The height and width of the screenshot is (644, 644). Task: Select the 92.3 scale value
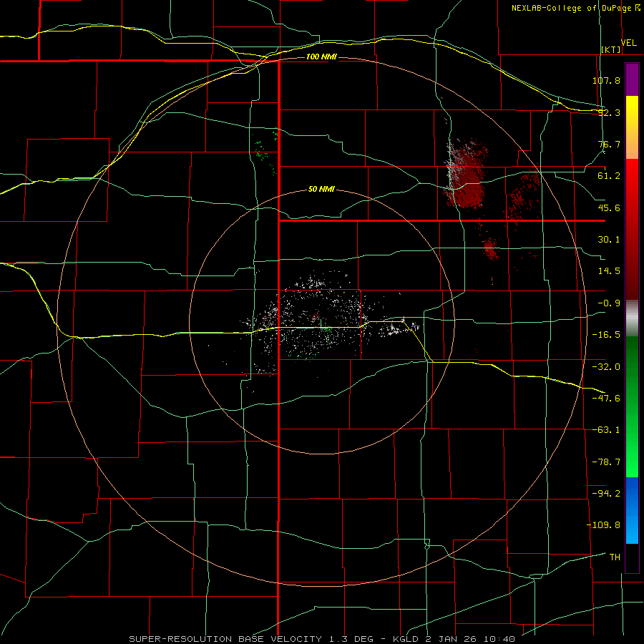[x=609, y=112]
